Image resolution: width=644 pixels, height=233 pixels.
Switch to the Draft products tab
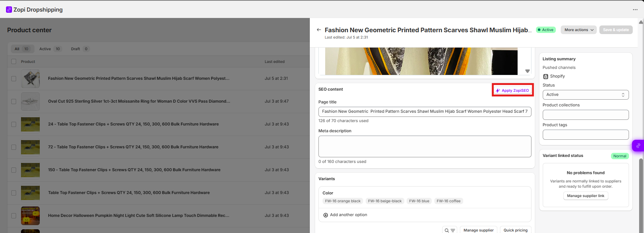pos(80,49)
